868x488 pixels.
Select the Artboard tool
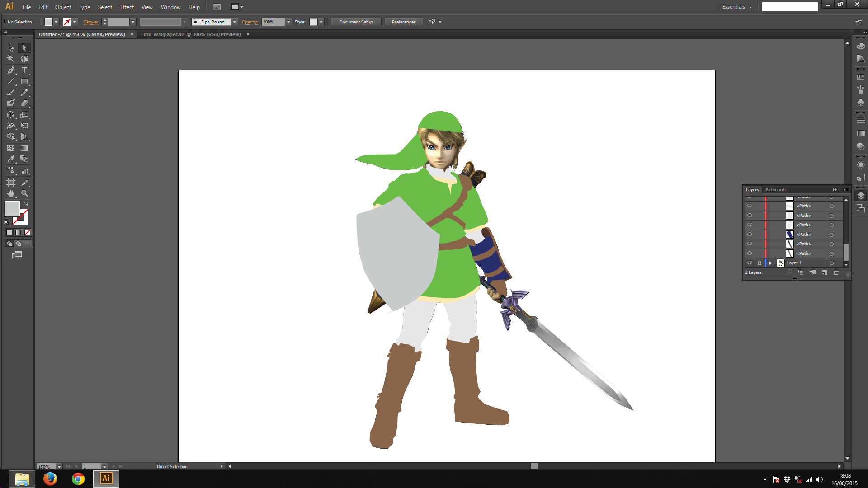(11, 183)
